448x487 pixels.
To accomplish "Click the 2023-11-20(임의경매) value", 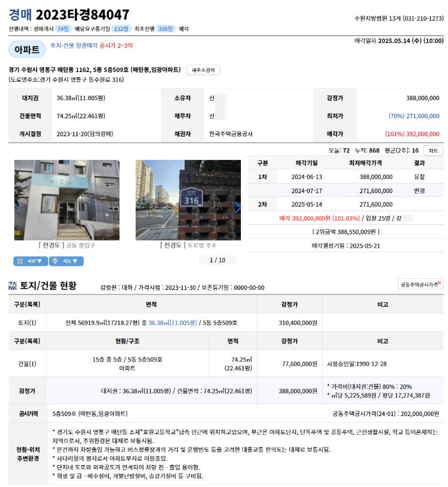I will point(85,134).
